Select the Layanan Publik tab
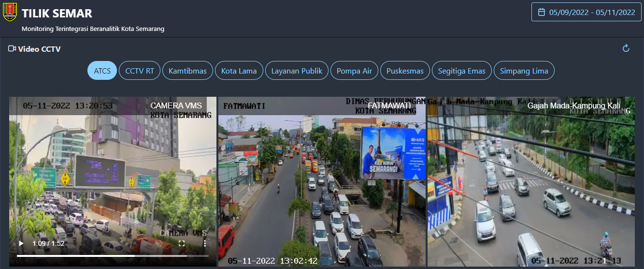This screenshot has width=644, height=269. (297, 71)
